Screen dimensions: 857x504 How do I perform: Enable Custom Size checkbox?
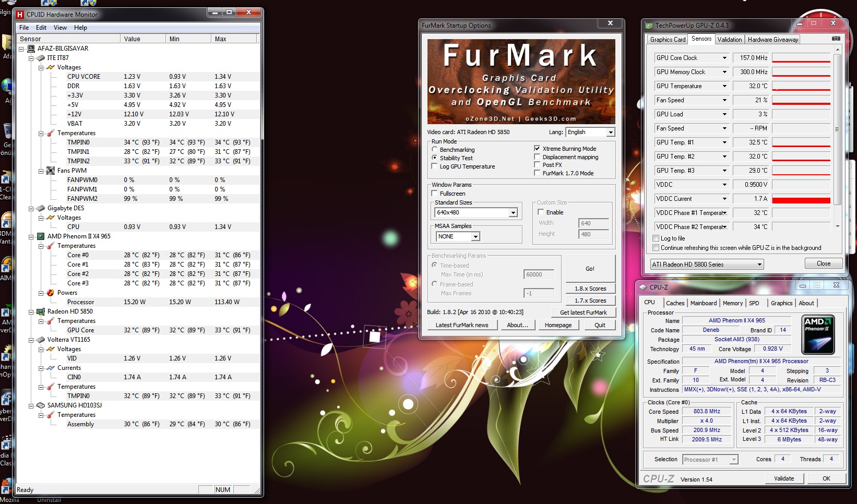click(x=541, y=212)
